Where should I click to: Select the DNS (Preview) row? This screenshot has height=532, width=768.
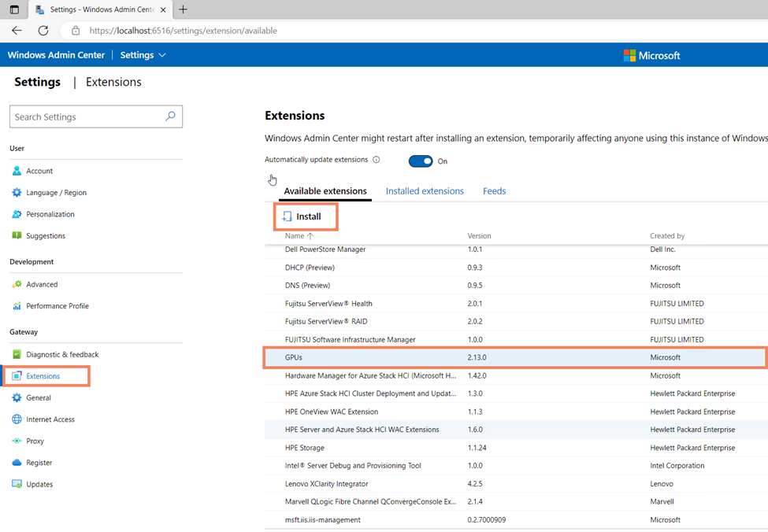pos(516,286)
